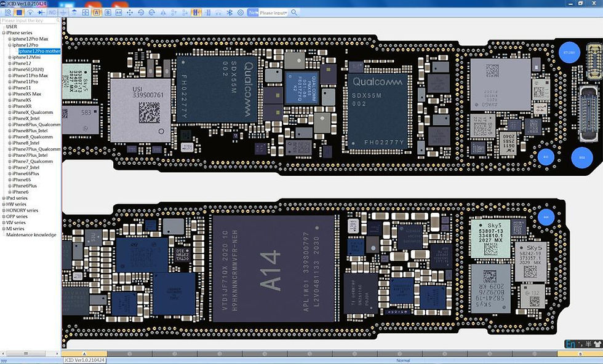Image resolution: width=603 pixels, height=364 pixels.
Task: Click the Sky5 53807-13 chip on lower board
Action: (x=491, y=239)
